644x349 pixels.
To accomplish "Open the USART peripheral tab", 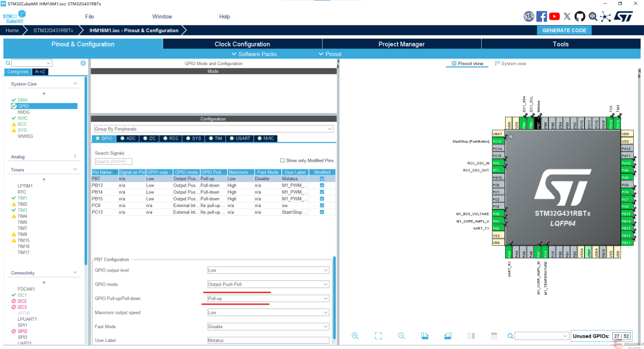I will (x=240, y=138).
